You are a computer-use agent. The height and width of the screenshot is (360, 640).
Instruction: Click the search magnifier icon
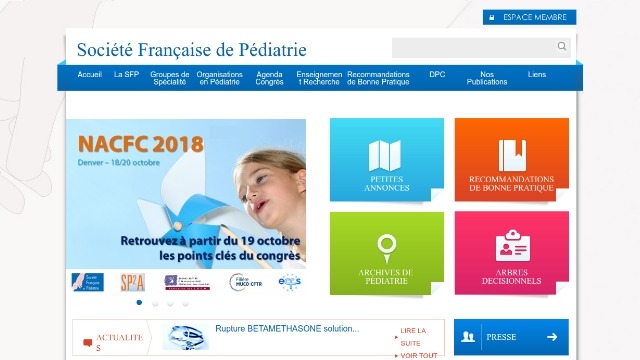(x=562, y=46)
